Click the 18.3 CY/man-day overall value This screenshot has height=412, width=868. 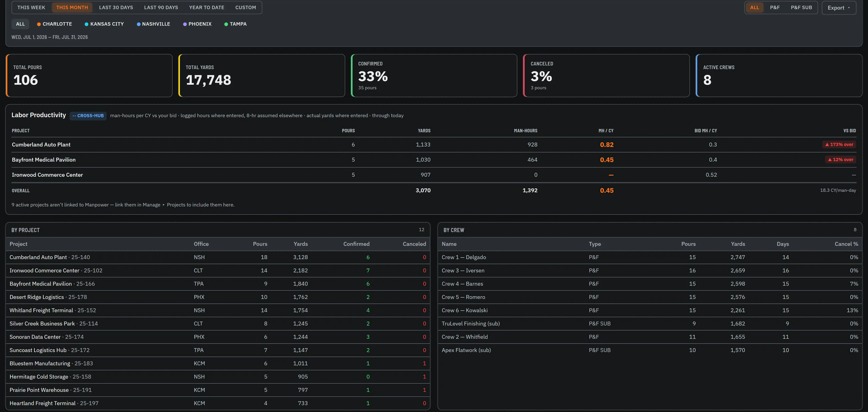tap(838, 190)
